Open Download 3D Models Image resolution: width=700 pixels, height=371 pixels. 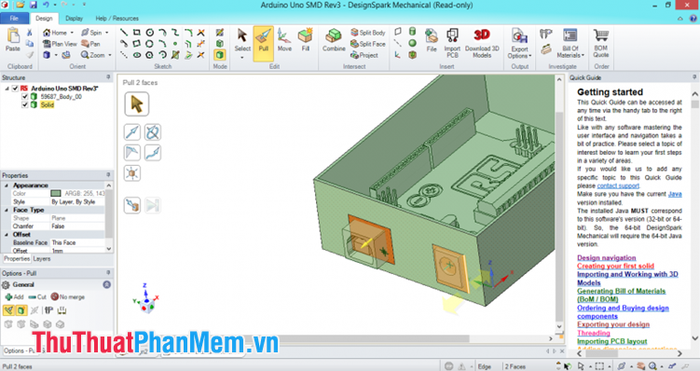pyautogui.click(x=482, y=43)
